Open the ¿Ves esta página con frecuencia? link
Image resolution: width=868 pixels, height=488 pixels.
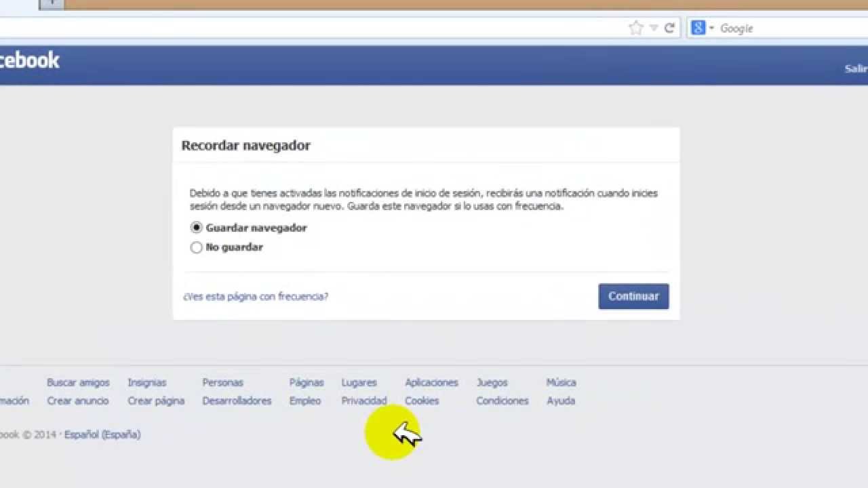click(256, 296)
